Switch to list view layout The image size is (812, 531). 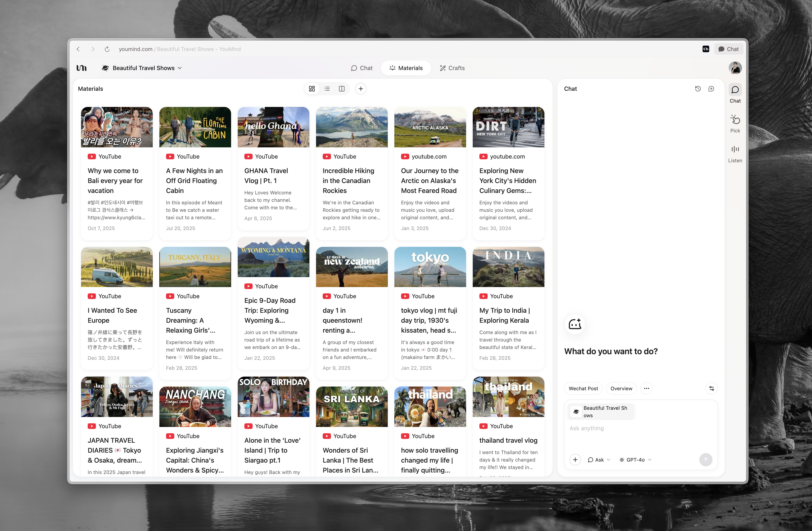point(327,89)
